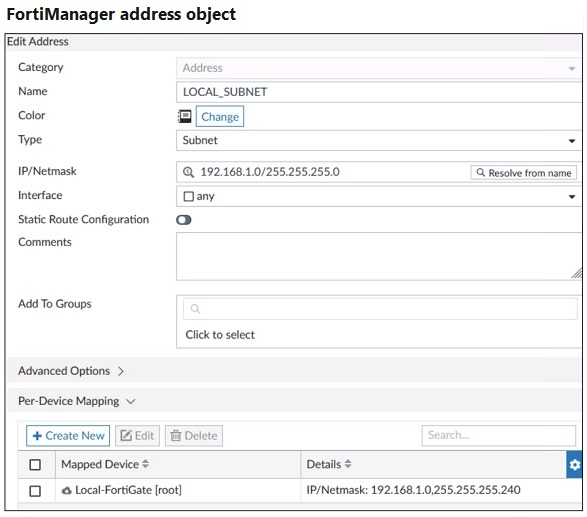Viewport: 587px width, 517px height.
Task: Tick the Local-FortiGate [root] row checkbox
Action: point(35,491)
